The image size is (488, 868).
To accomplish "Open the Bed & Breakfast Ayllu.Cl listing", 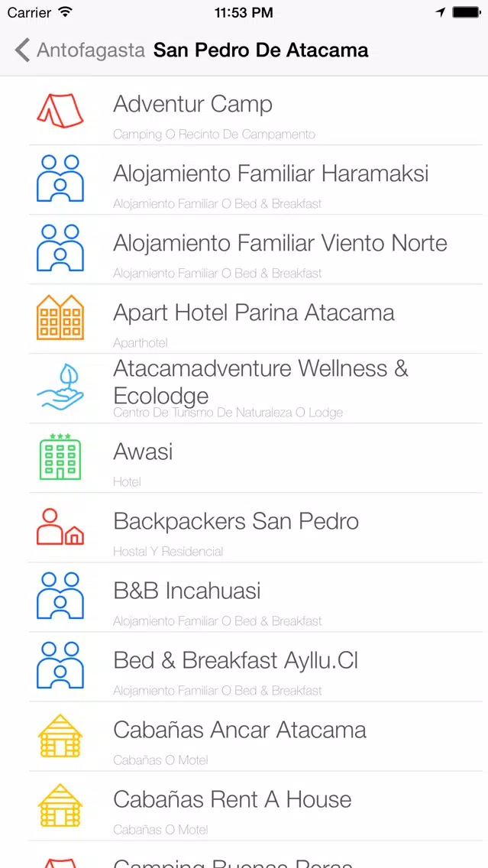I will click(235, 660).
